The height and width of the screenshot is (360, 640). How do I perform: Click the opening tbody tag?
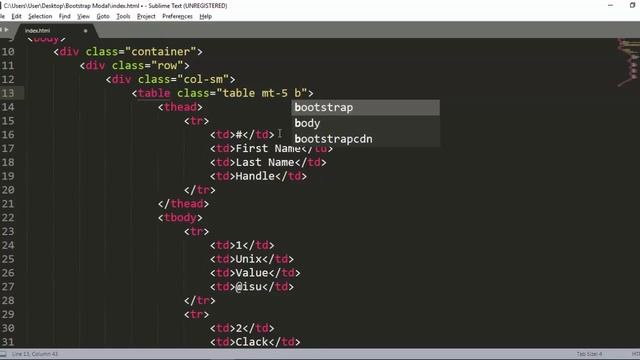tap(180, 218)
